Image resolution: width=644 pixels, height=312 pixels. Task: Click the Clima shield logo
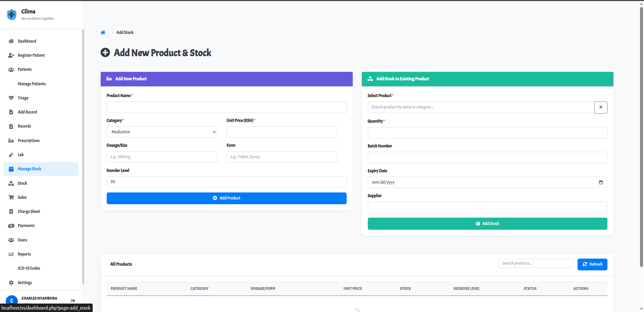[x=12, y=14]
